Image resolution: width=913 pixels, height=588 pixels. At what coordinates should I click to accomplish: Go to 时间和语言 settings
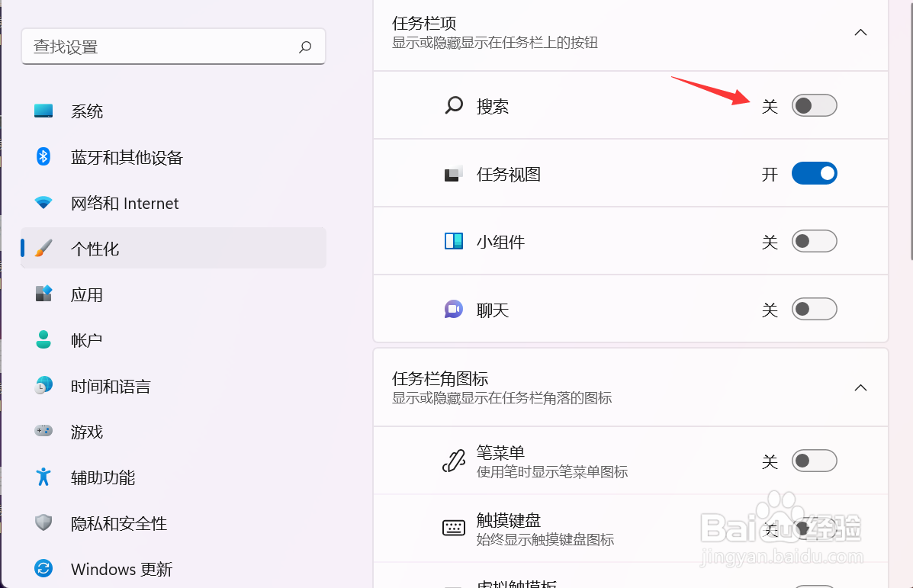click(173, 385)
